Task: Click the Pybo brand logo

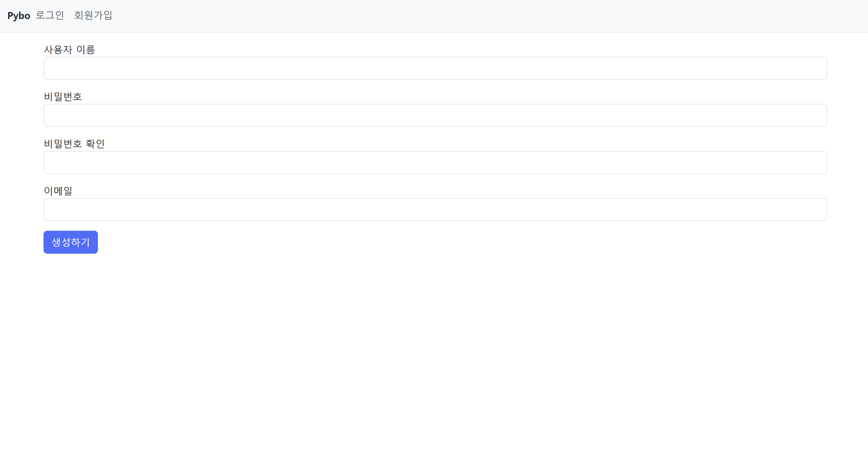Action: (x=19, y=15)
